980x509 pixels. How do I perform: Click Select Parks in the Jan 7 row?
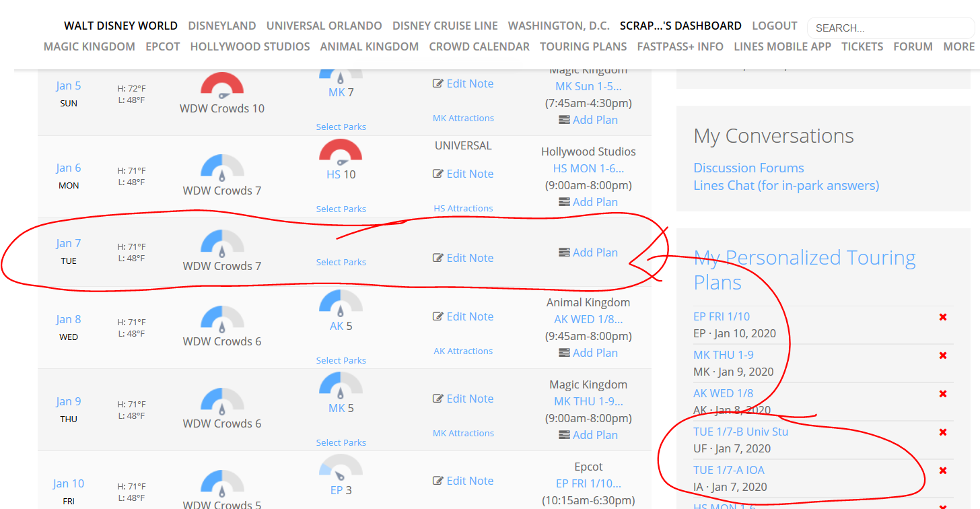pos(341,262)
